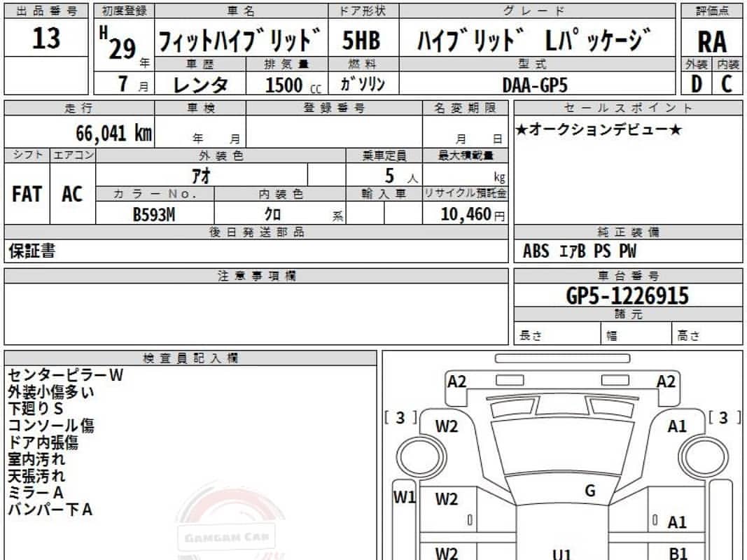Select U1 mark on car diagram
Screen dimensions: 747x560
(561, 554)
